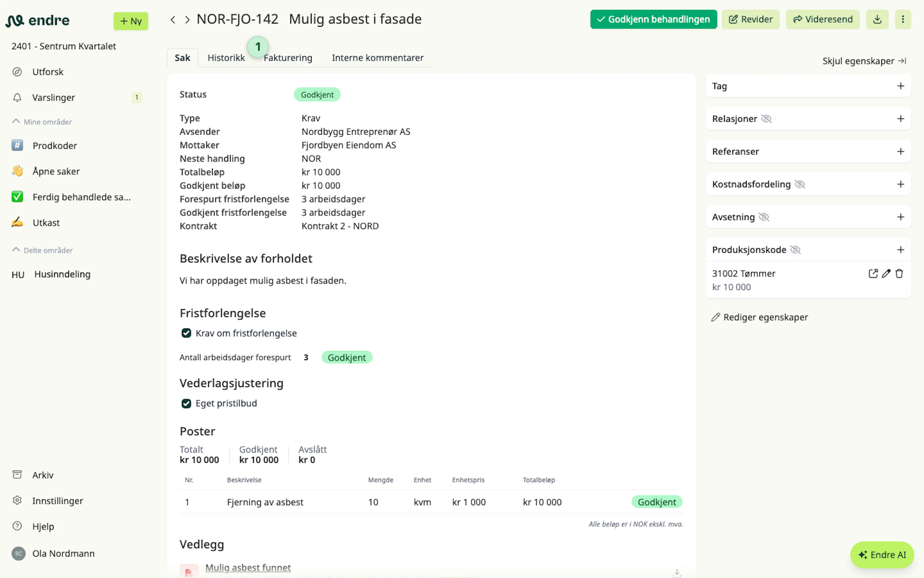Toggle Krav om fristforlengelse checkbox
Screen dimensions: 924x578
[x=186, y=333]
